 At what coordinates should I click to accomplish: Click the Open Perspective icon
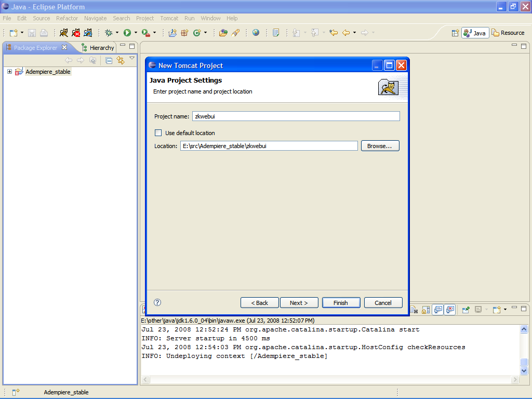[x=455, y=33]
